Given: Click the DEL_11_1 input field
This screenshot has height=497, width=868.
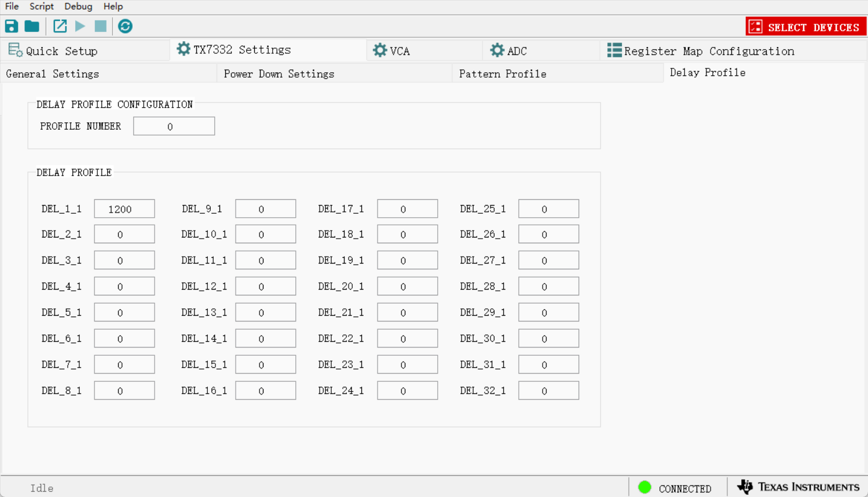Looking at the screenshot, I should pyautogui.click(x=266, y=260).
